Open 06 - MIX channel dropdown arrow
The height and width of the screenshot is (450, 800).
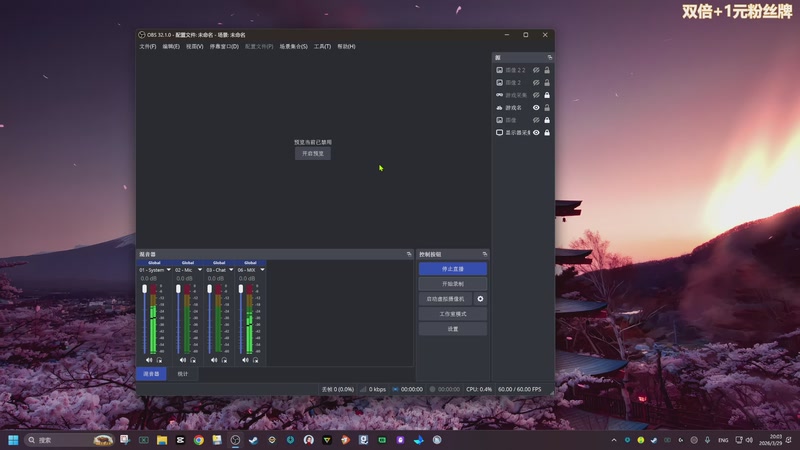262,270
